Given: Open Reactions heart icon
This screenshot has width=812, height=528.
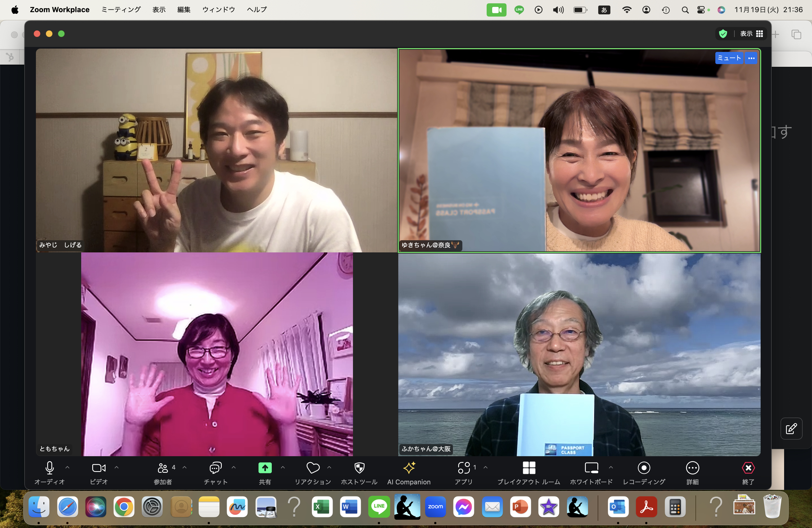Looking at the screenshot, I should (x=313, y=468).
